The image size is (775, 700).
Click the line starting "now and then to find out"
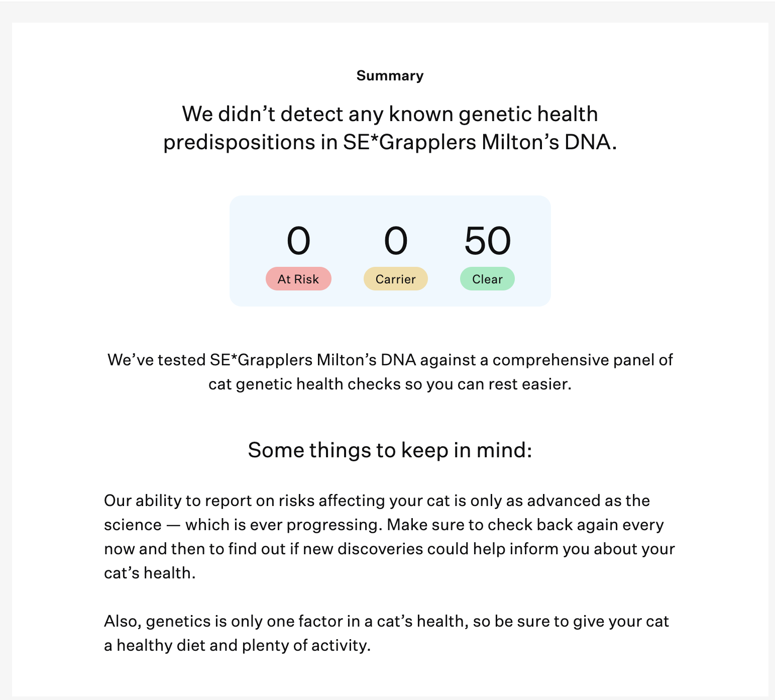389,549
